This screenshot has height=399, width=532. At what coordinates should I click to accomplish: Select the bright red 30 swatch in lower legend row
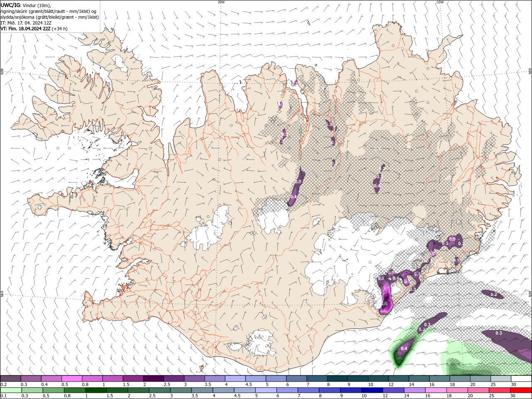pos(521,390)
